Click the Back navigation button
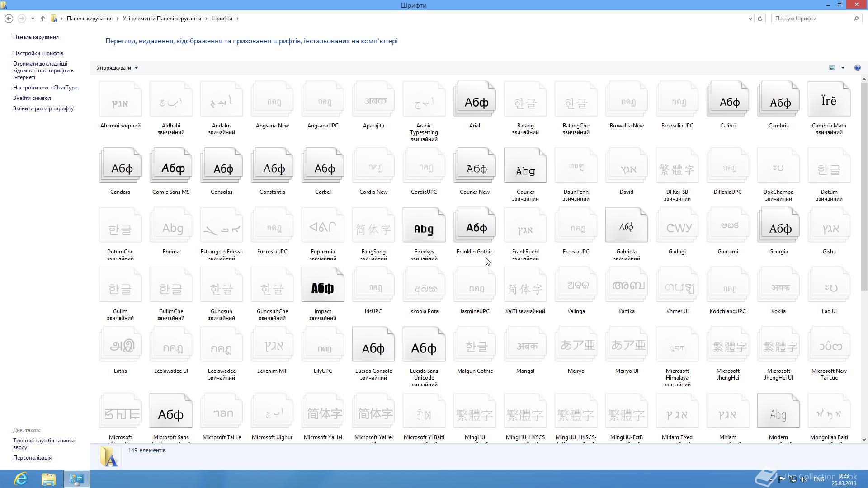The width and height of the screenshot is (868, 488). point(9,19)
